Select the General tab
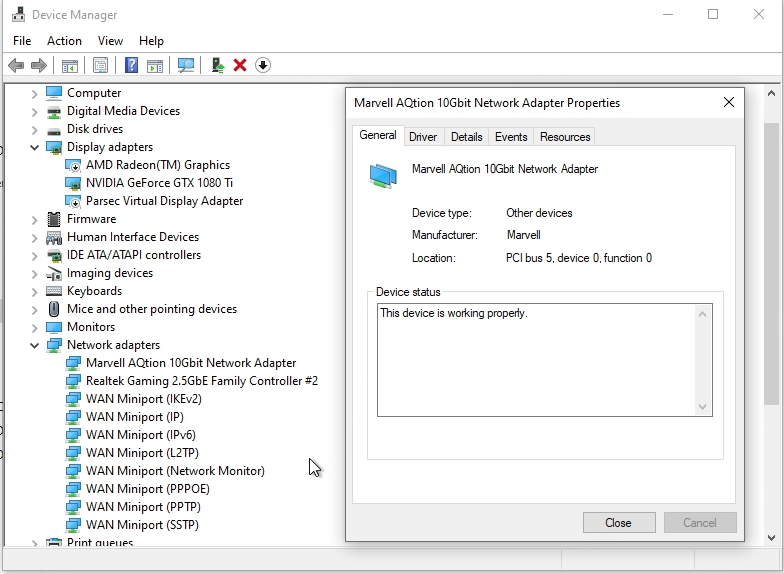The image size is (784, 574). pyautogui.click(x=378, y=136)
